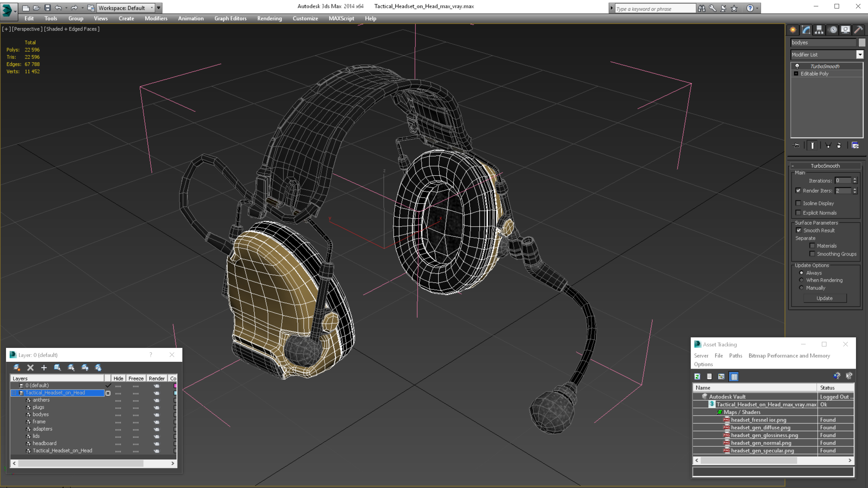The width and height of the screenshot is (868, 488).
Task: Open the Rendering menu
Action: [x=269, y=18]
